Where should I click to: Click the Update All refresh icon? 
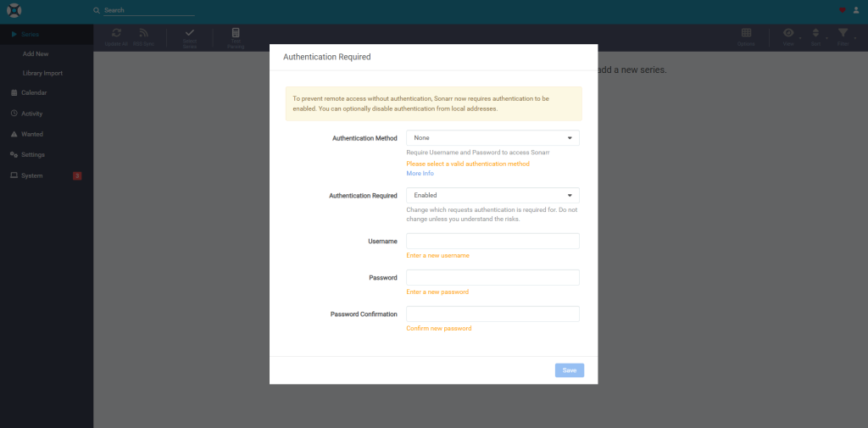click(117, 33)
